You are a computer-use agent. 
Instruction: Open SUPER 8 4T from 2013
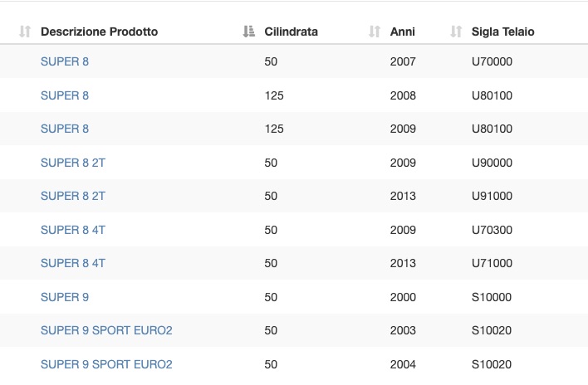(73, 263)
